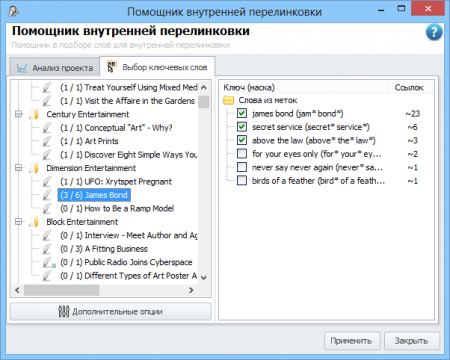This screenshot has width=450, height=360.
Task: Maximize the Помощник внутренней перелинковки window
Action: (401, 9)
